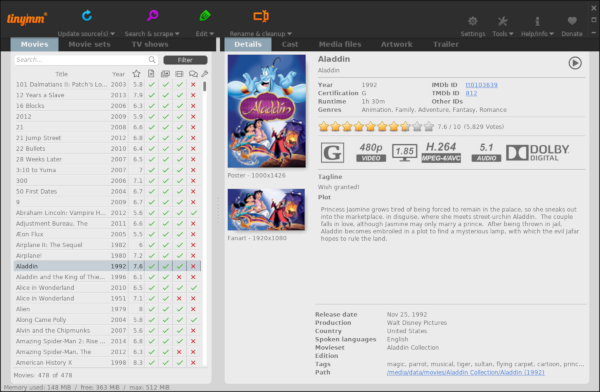Click the Donate heart icon
Viewport: 600px width, 392px height.
[x=572, y=21]
